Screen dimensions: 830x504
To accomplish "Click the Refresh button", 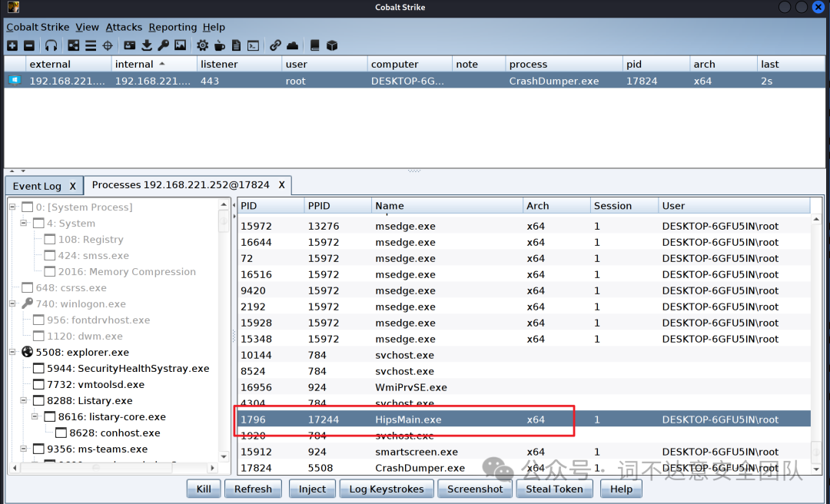I will (x=253, y=489).
